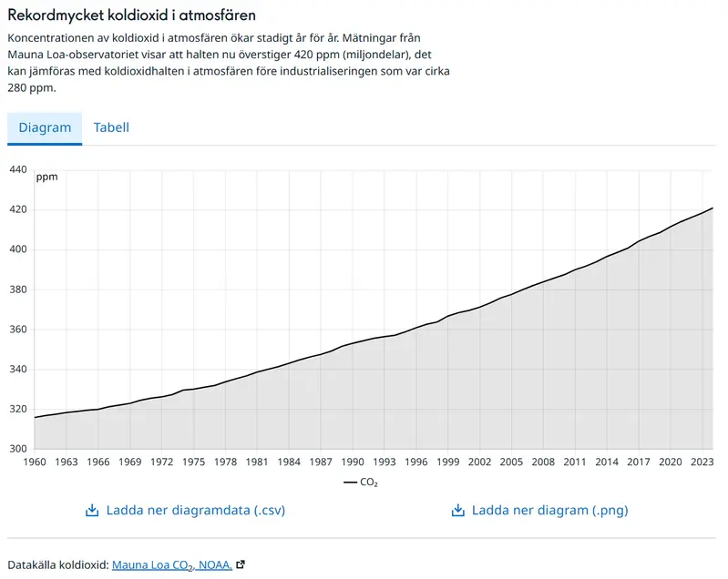Click the download icon beside diagram (.png)
This screenshot has height=579, width=728.
[x=457, y=510]
